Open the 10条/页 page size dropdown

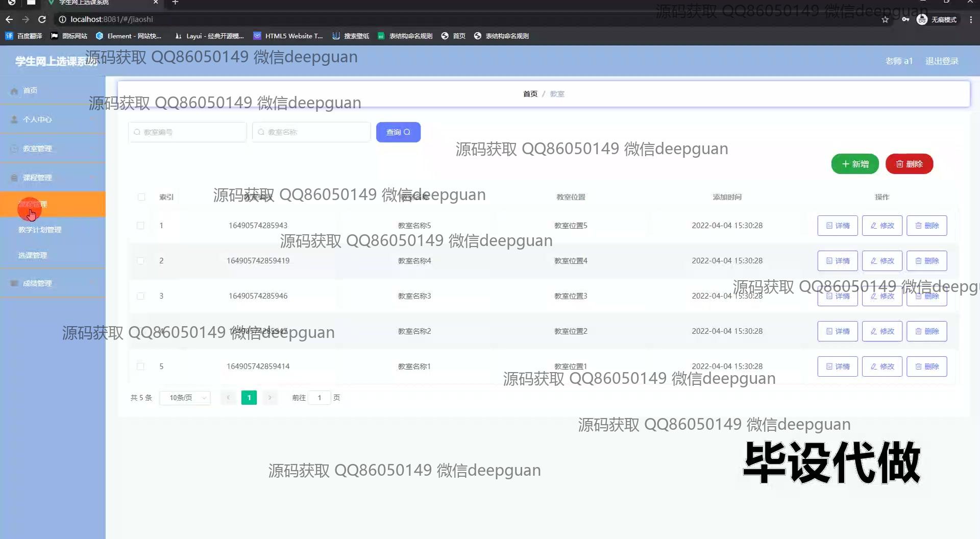185,398
